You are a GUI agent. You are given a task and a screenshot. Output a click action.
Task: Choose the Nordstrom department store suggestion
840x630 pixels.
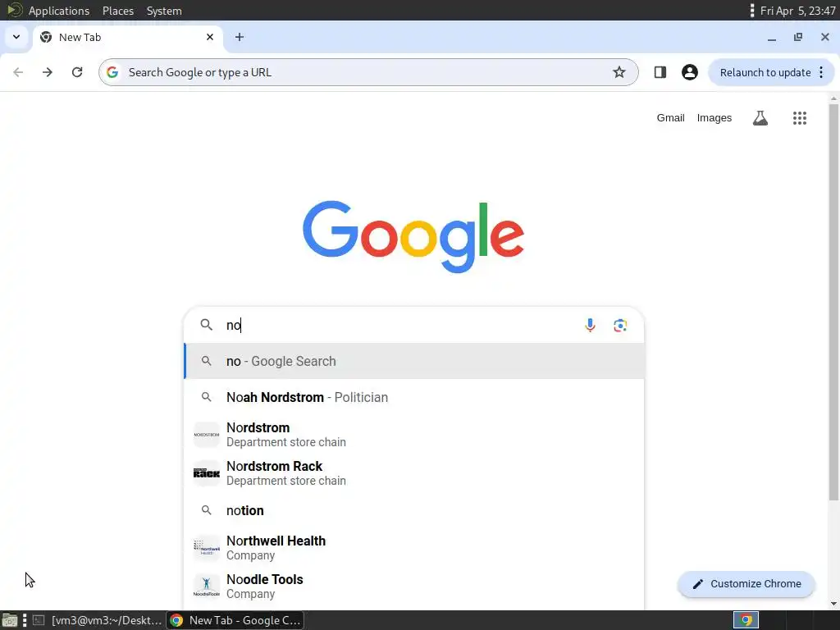coord(413,435)
